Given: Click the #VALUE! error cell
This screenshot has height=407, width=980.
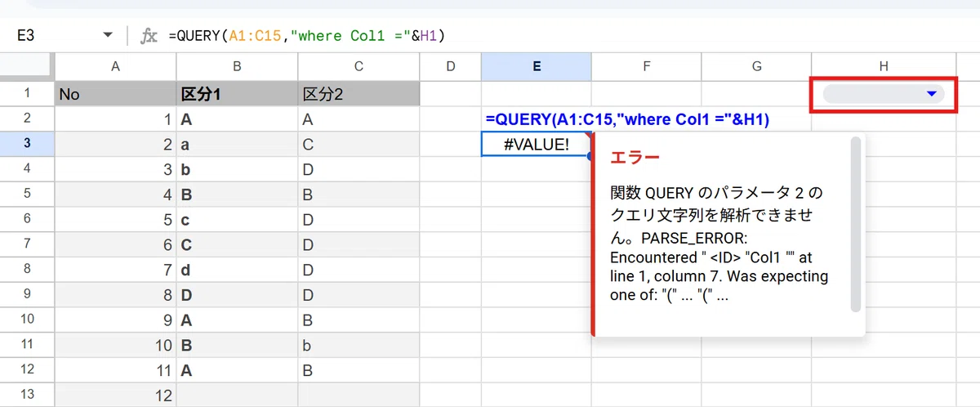Looking at the screenshot, I should [x=537, y=145].
